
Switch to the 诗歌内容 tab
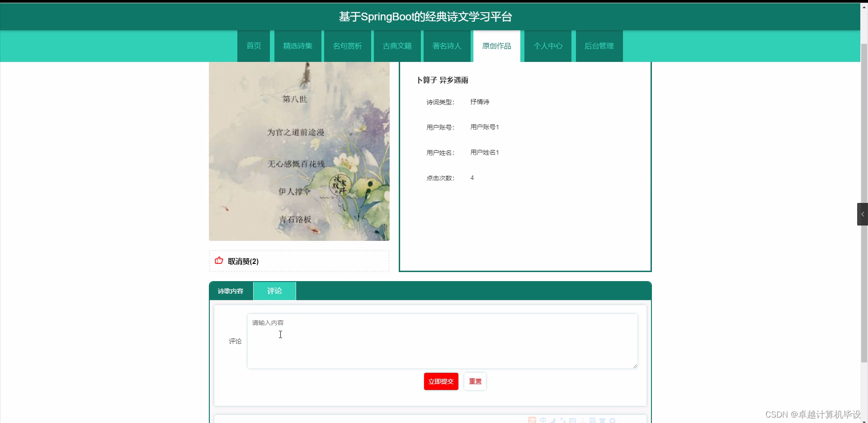click(231, 291)
